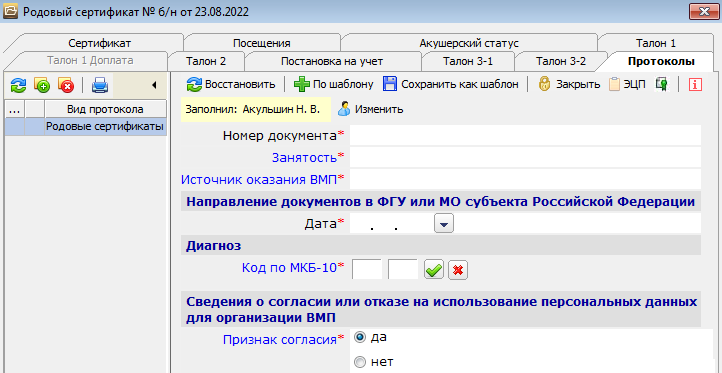Select the да radio button for Признак согласия
Viewport: 722px width, 373px height.
coord(360,338)
